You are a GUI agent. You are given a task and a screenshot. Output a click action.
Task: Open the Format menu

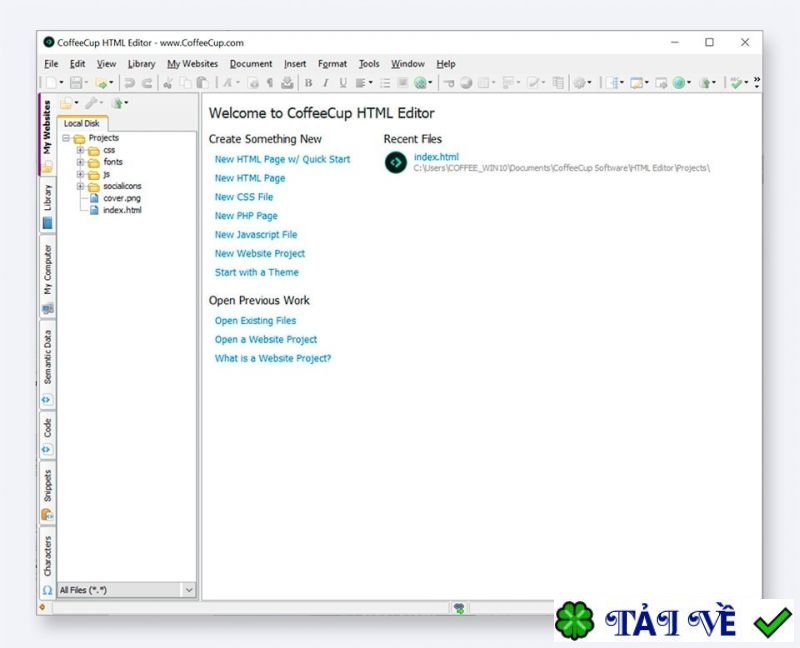click(331, 63)
